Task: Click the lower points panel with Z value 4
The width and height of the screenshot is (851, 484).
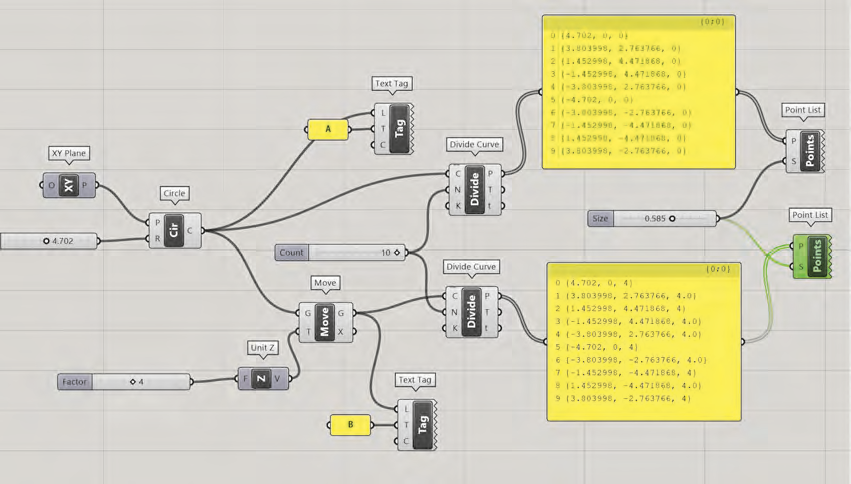Action: point(643,341)
